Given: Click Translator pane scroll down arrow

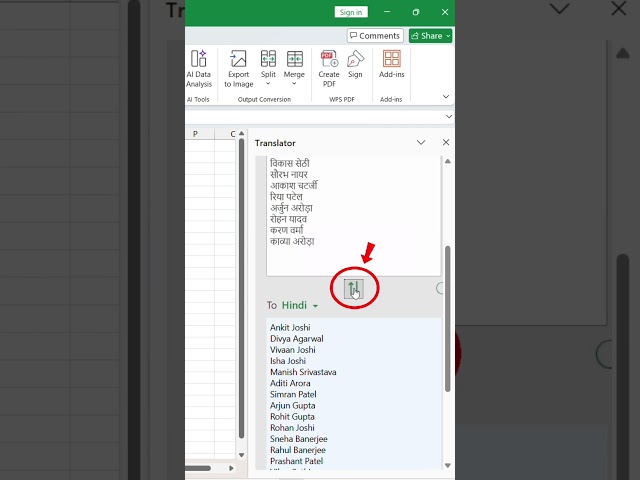Looking at the screenshot, I should pos(448,465).
